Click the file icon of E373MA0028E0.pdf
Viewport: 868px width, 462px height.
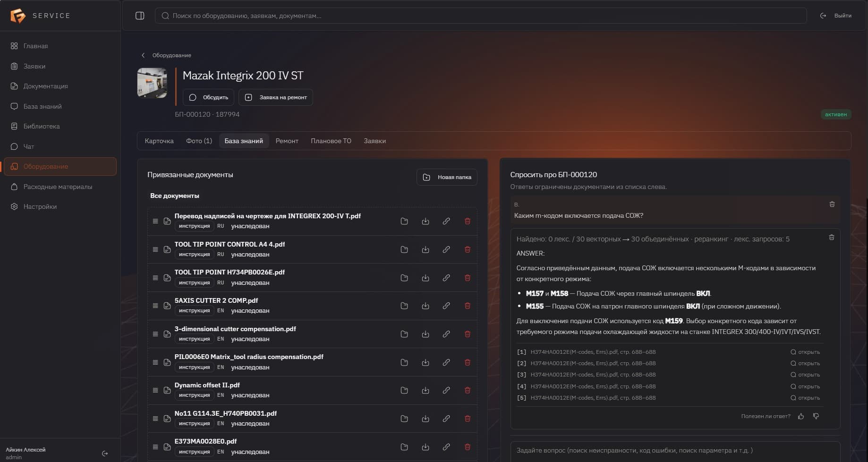pyautogui.click(x=167, y=447)
